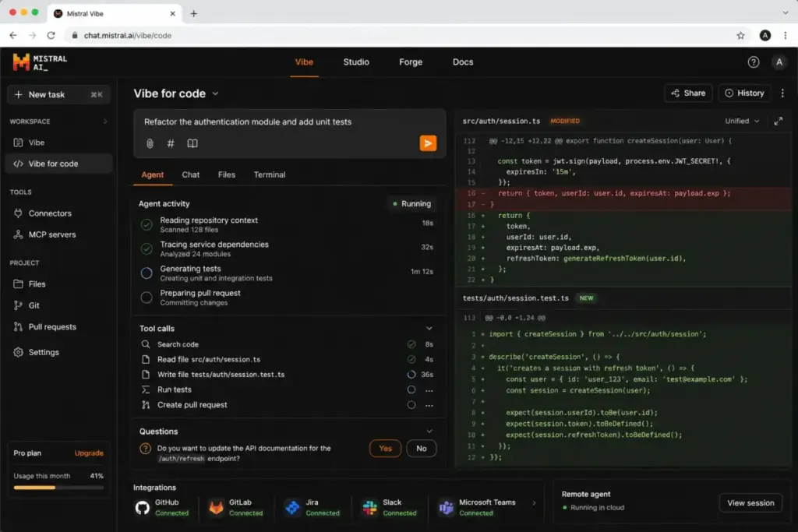Image resolution: width=798 pixels, height=532 pixels.
Task: Go back with browser back arrow
Action: (13, 36)
